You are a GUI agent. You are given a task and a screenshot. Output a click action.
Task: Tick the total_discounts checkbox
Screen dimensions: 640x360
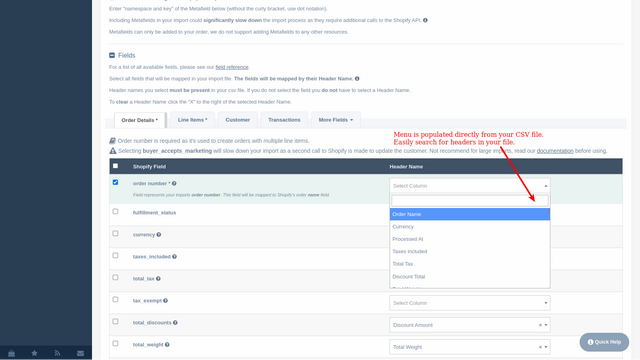pos(116,322)
